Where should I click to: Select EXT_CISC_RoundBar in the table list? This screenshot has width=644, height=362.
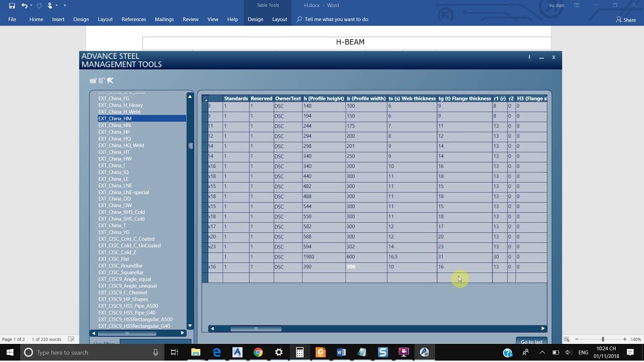click(121, 265)
